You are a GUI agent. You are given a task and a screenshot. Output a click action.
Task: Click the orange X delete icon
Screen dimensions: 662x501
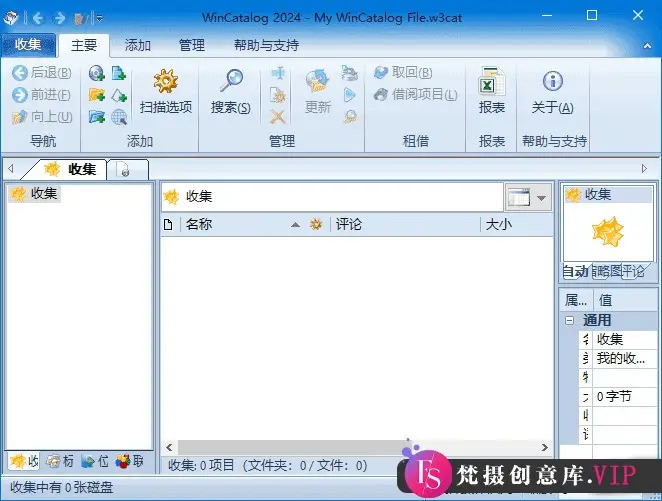coord(278,117)
